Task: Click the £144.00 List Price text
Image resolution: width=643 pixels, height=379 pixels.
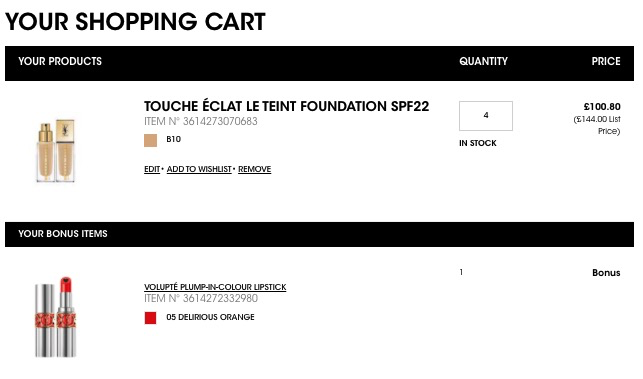Action: click(597, 125)
